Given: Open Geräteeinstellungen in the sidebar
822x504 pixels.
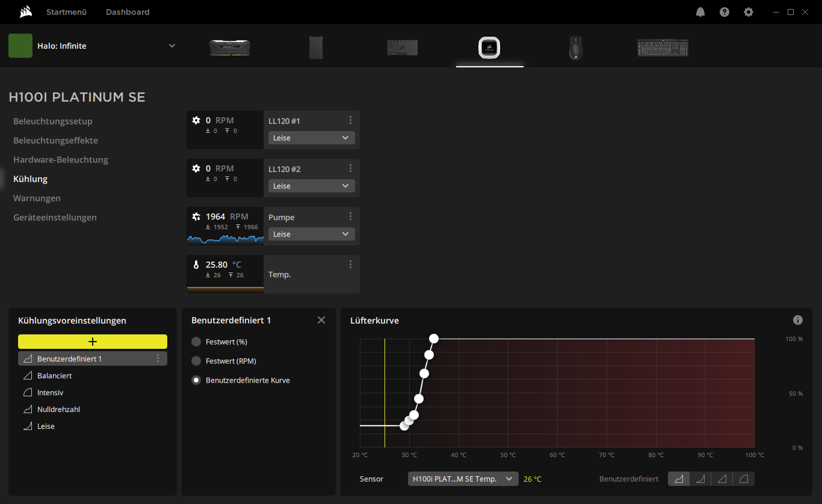Looking at the screenshot, I should [55, 217].
